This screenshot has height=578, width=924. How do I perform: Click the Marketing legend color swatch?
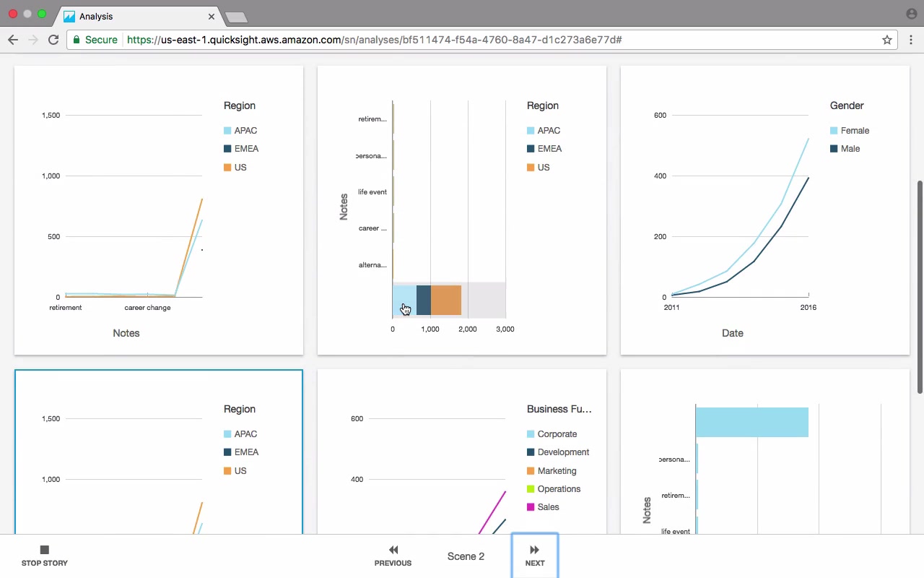pyautogui.click(x=531, y=471)
